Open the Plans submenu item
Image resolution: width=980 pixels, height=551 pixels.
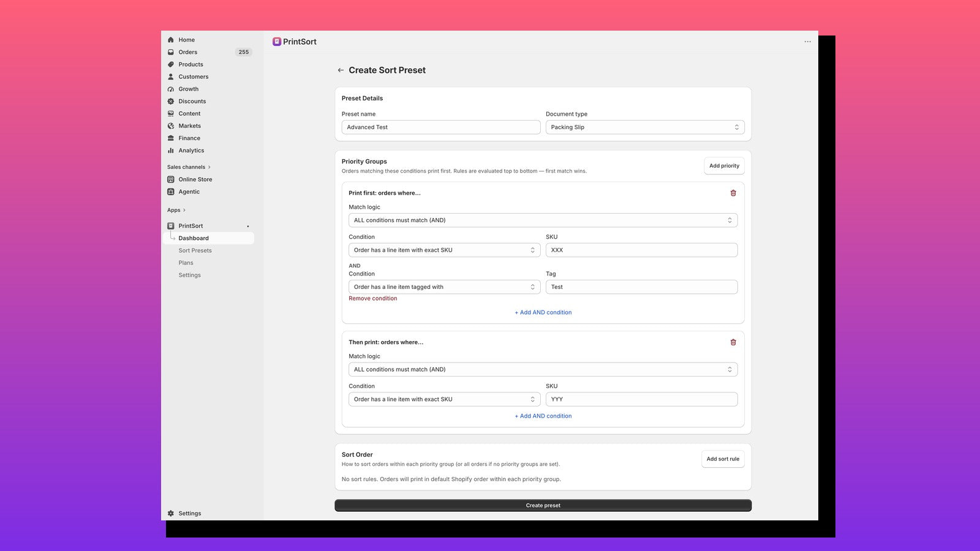click(x=186, y=263)
